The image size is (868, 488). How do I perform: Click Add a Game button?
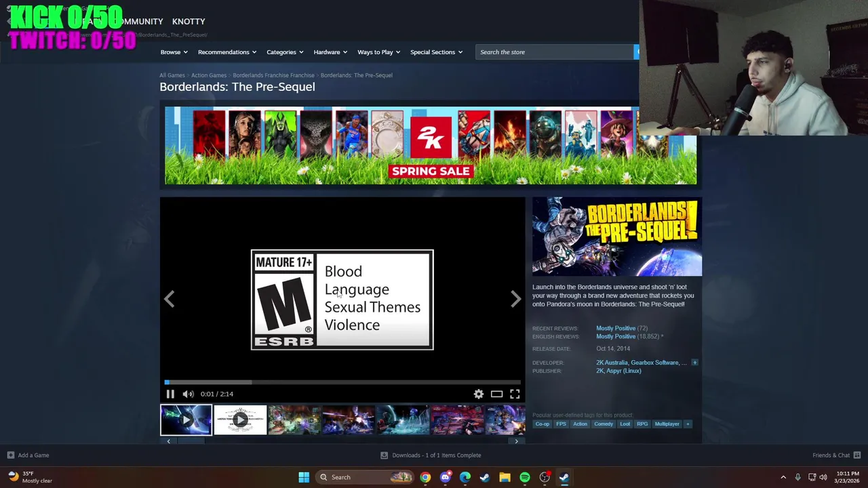point(28,455)
